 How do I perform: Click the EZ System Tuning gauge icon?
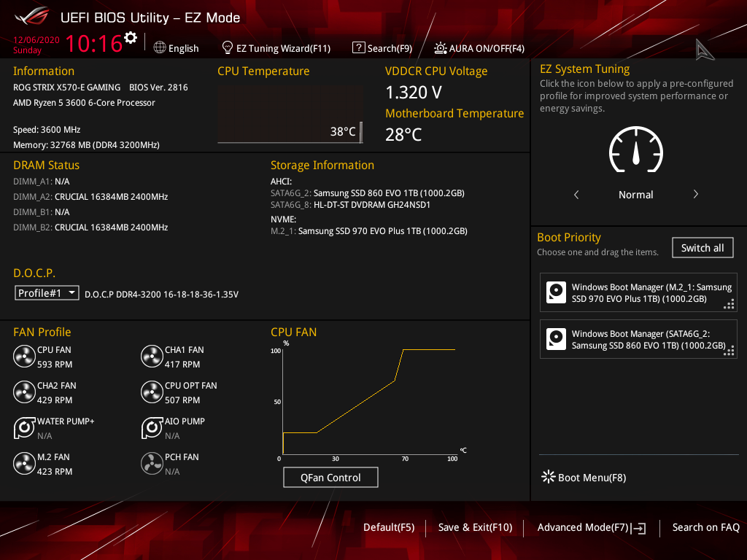coord(636,149)
